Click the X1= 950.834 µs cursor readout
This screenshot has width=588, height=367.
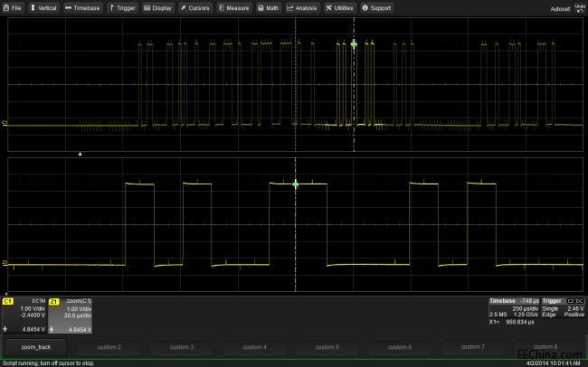click(511, 322)
